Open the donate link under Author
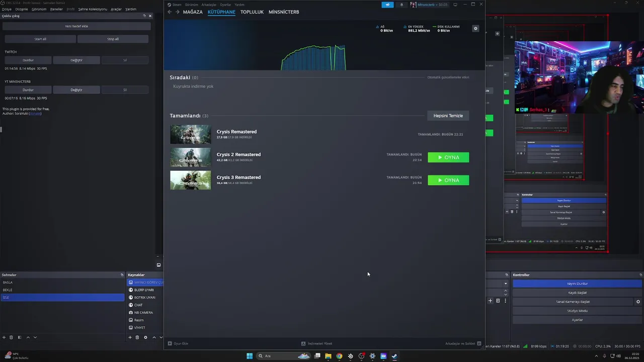644x362 pixels. click(x=35, y=114)
